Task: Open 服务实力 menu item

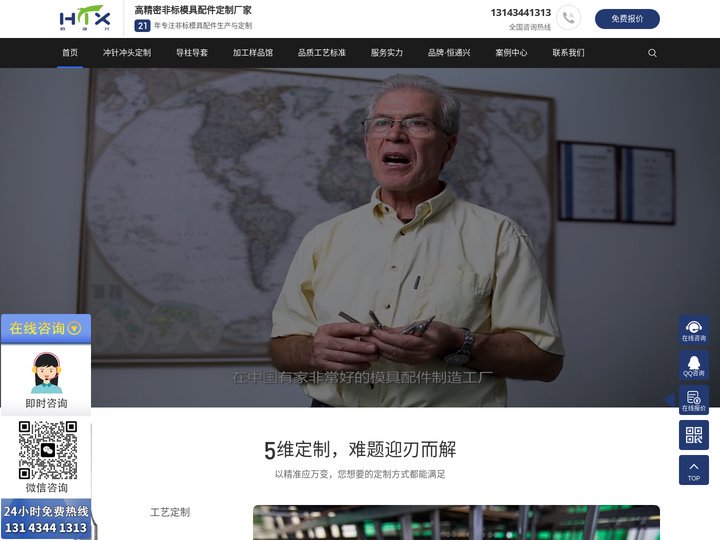Action: click(387, 53)
